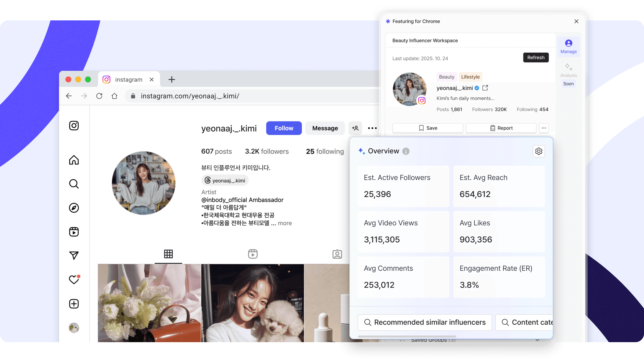The image size is (644, 362).
Task: Reload the page with browser refresh icon
Action: click(x=99, y=96)
